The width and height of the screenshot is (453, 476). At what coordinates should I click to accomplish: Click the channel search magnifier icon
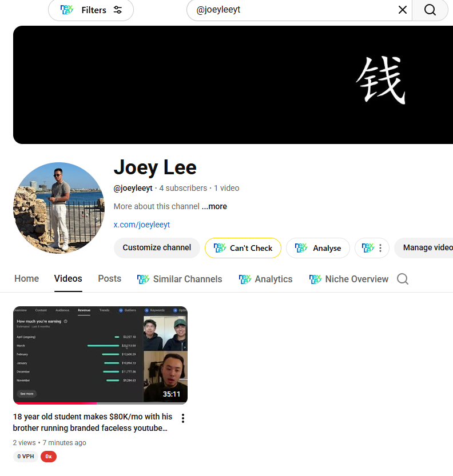[x=403, y=279]
